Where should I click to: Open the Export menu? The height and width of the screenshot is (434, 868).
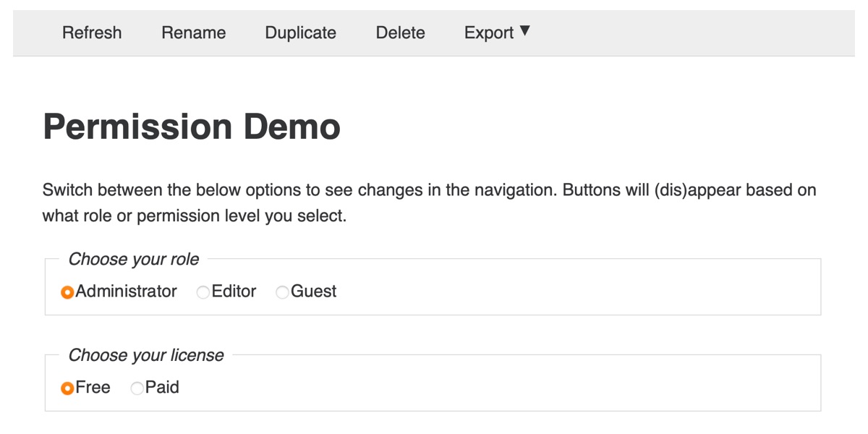pyautogui.click(x=489, y=33)
